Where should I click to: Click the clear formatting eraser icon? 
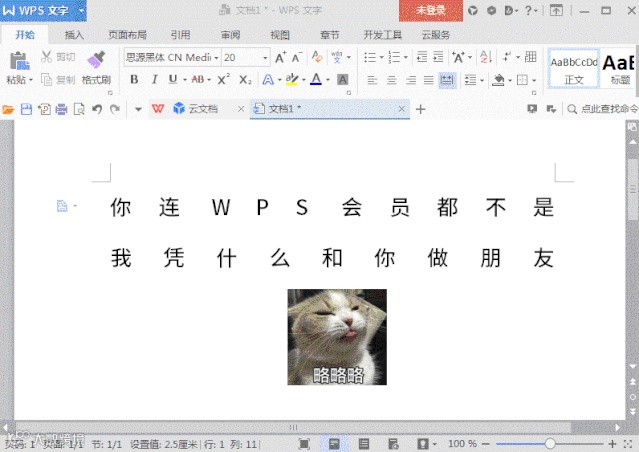tap(317, 57)
